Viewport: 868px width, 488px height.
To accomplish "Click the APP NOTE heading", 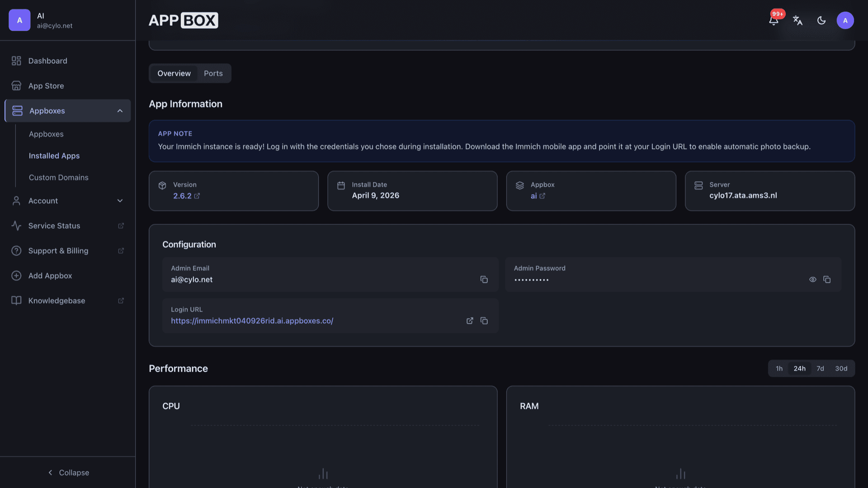I will [175, 134].
